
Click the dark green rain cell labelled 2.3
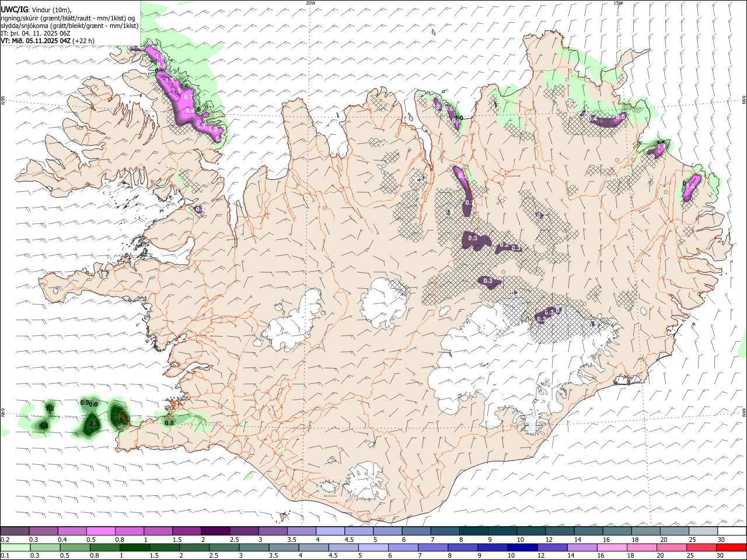click(x=92, y=426)
